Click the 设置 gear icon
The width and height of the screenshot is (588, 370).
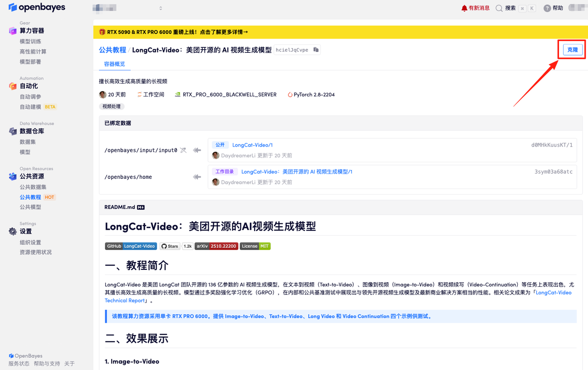click(13, 231)
